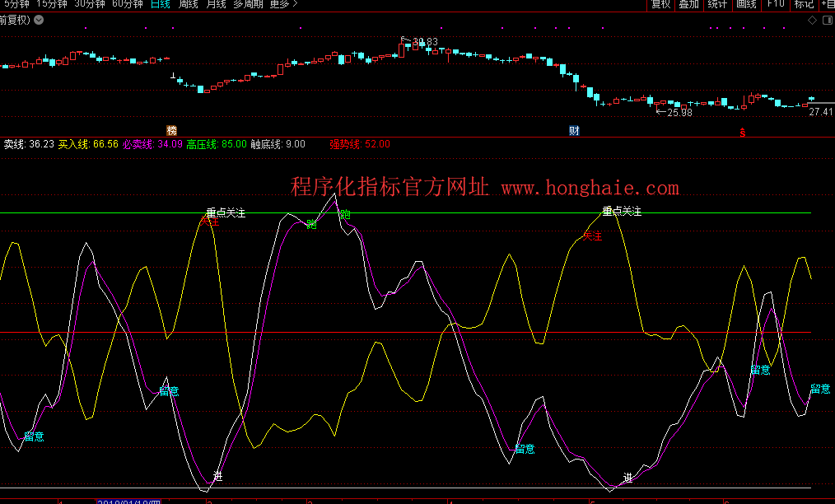Open F10 company information

click(775, 4)
